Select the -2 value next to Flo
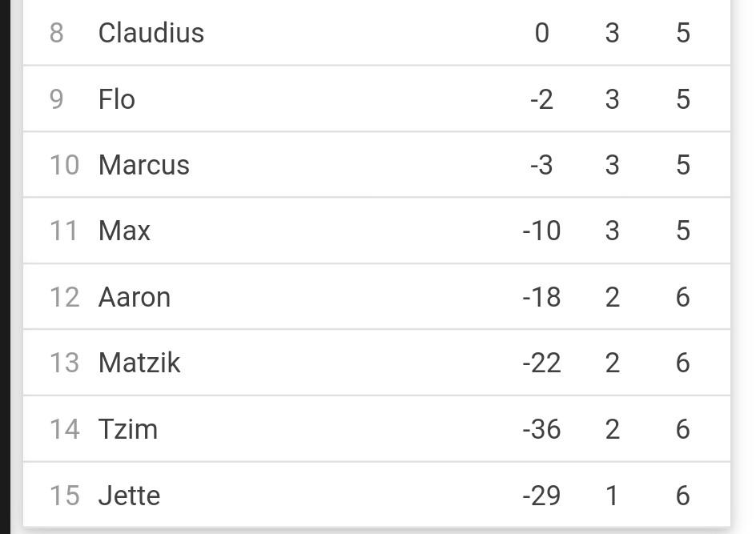 click(541, 98)
